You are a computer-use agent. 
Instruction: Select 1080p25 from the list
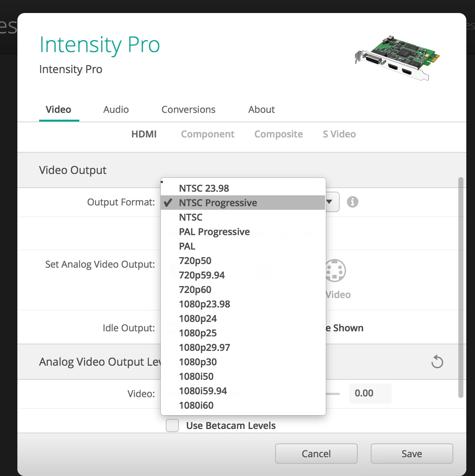tap(243, 333)
